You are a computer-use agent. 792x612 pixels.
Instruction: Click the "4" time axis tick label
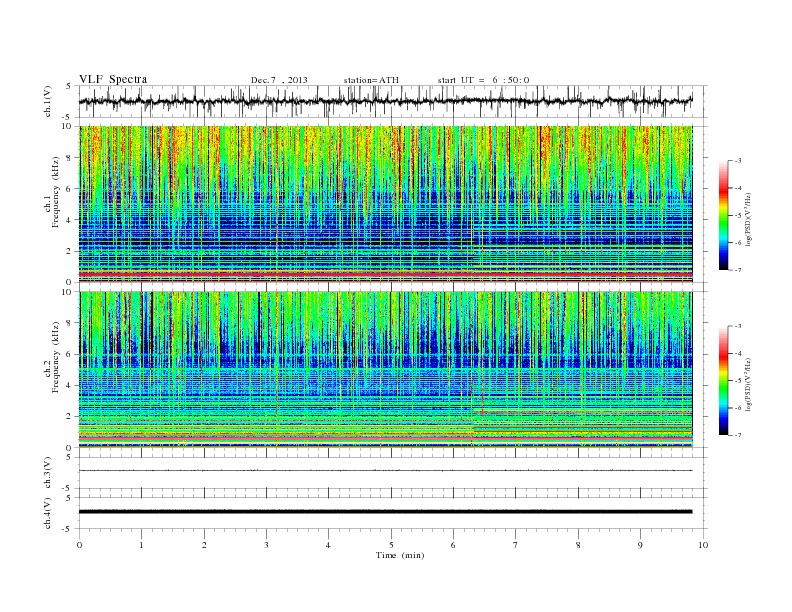click(328, 545)
